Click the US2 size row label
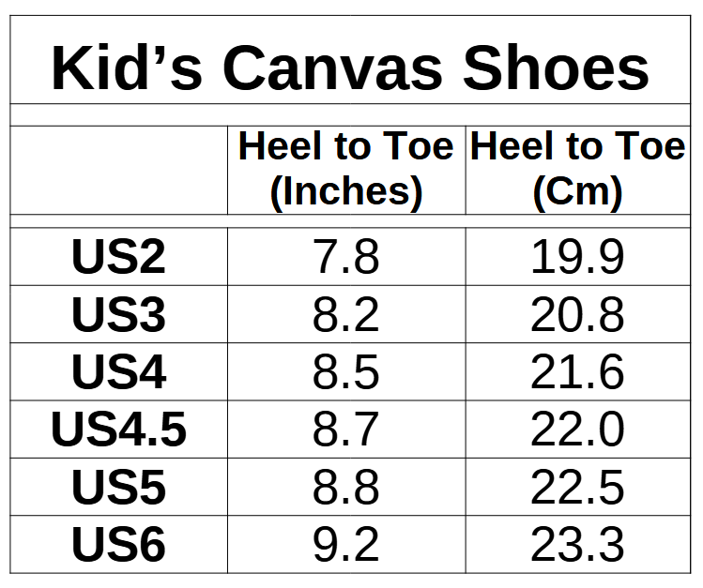Screen dimensions: 703x588 [118, 257]
